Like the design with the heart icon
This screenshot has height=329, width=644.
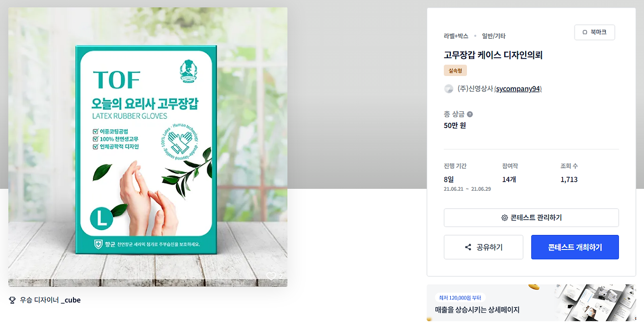click(271, 276)
